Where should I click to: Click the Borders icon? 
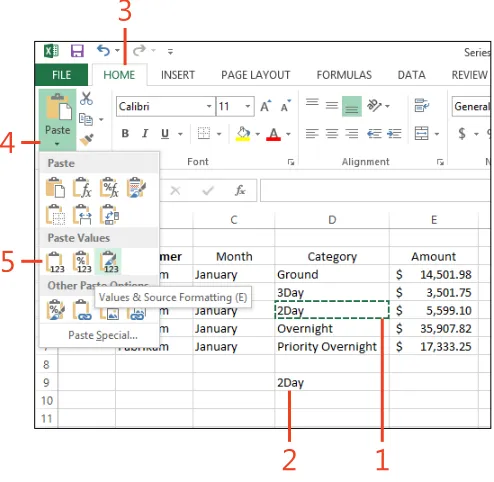point(204,134)
